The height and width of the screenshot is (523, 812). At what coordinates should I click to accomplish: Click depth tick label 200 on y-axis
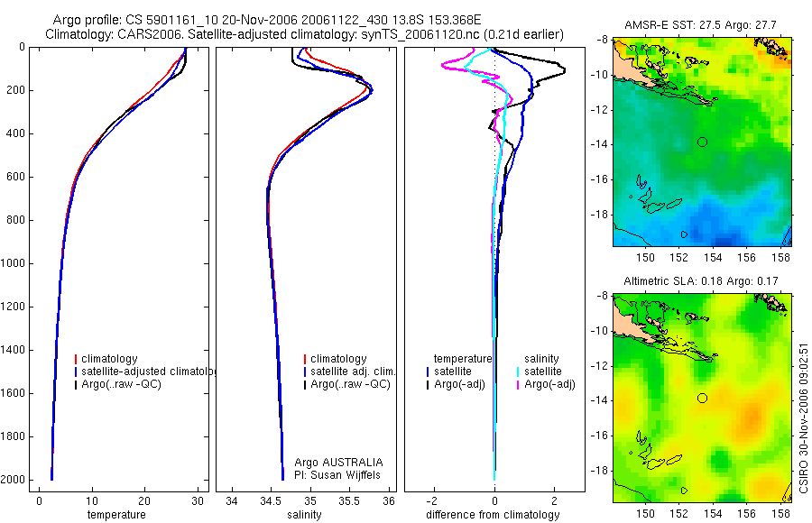pos(17,90)
